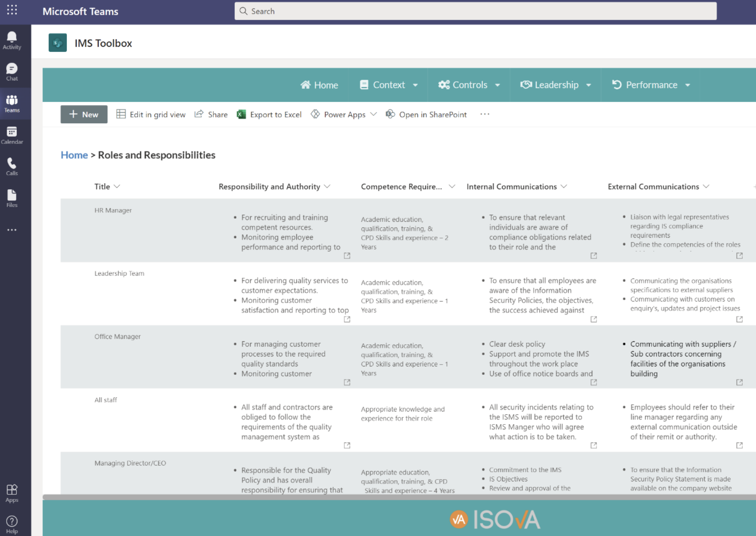756x536 pixels.
Task: Share the Roles and Responsibilities list
Action: (210, 114)
